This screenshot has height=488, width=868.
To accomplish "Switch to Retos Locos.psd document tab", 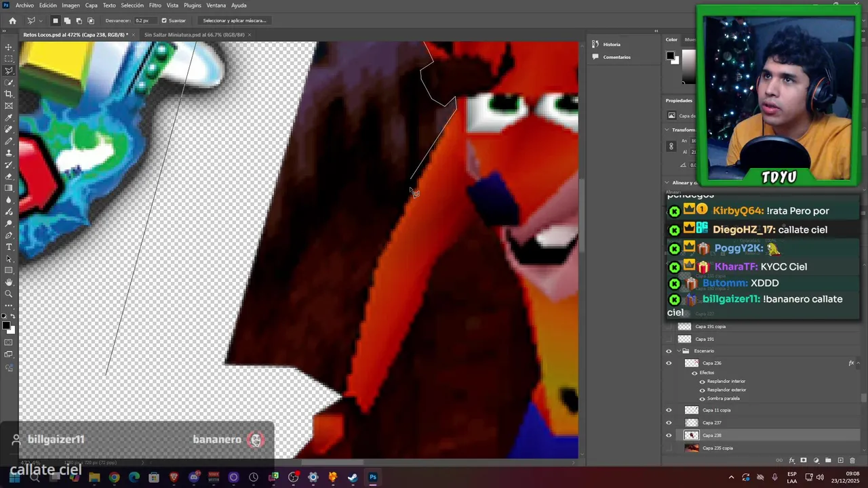I will (75, 35).
